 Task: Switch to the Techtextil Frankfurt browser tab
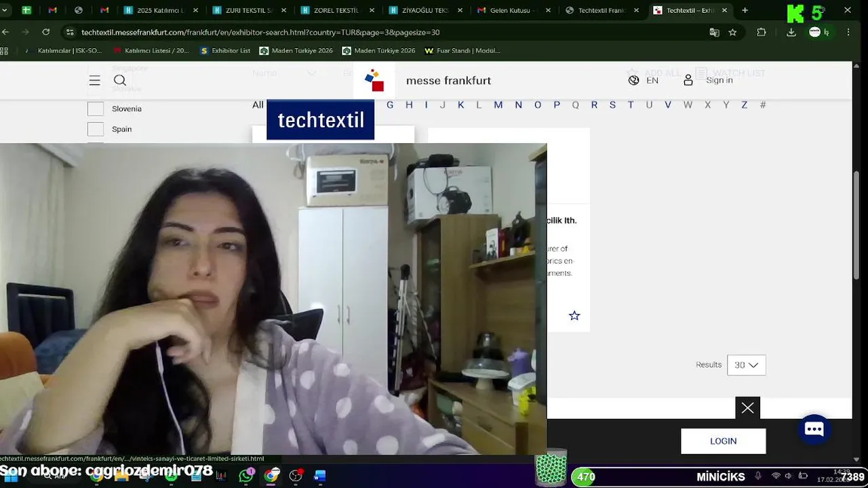[601, 10]
